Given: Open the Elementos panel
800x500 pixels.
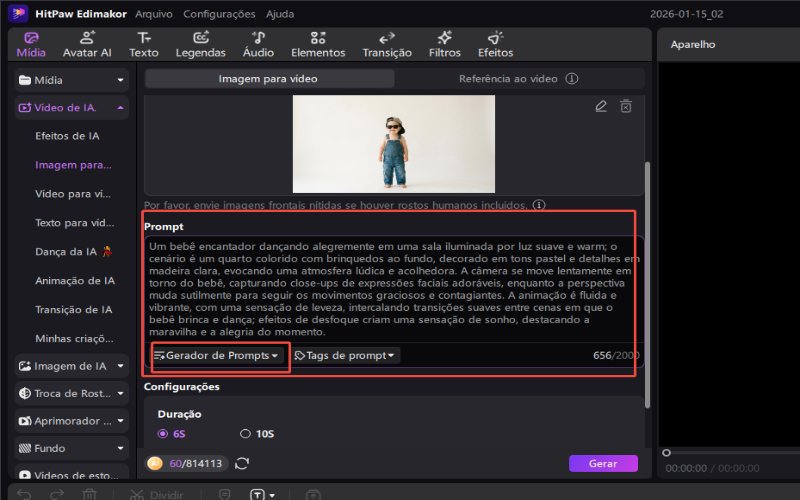Looking at the screenshot, I should (x=318, y=44).
